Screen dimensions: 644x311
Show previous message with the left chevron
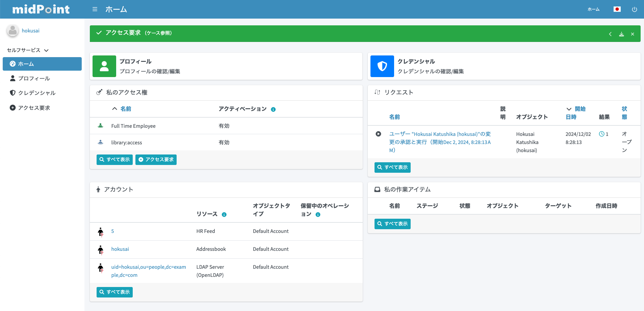[610, 34]
